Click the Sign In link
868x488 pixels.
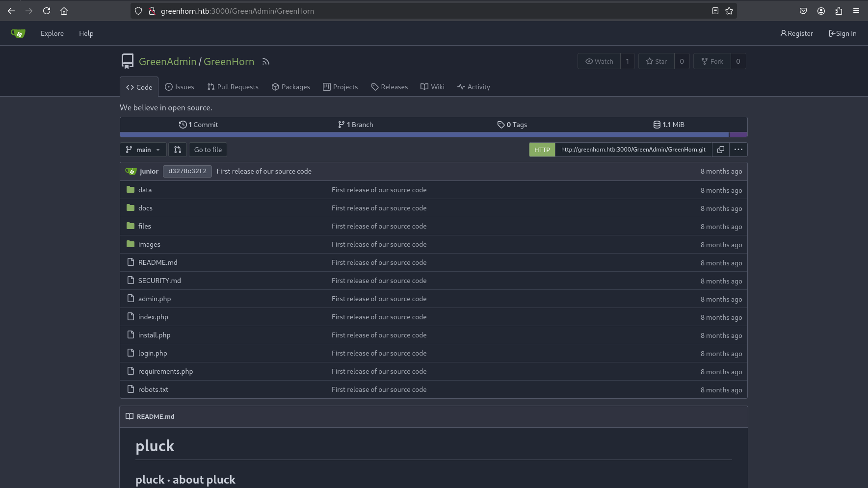pyautogui.click(x=842, y=33)
